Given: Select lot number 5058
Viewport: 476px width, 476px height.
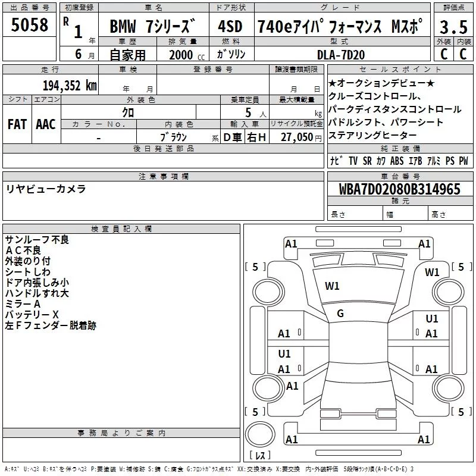Looking at the screenshot, I should coord(29,25).
